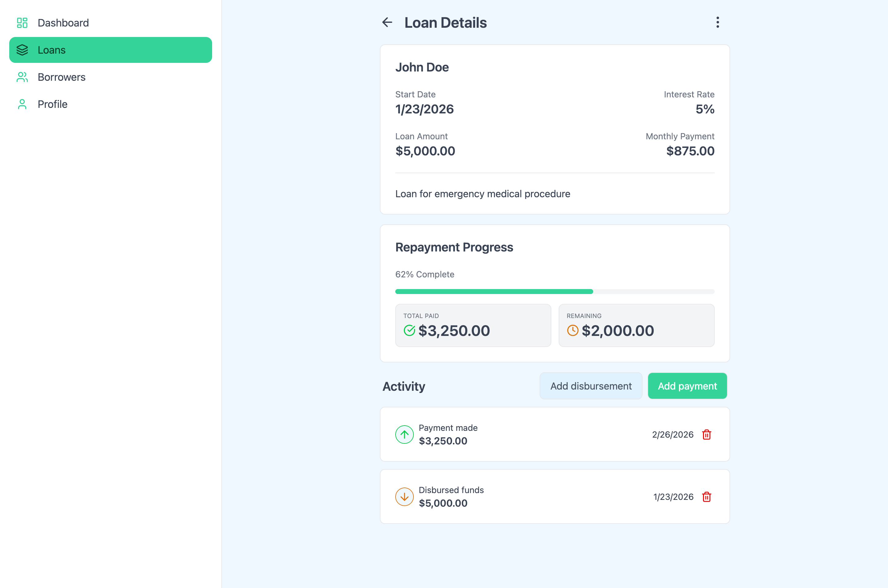Click the Loans layers icon

pos(22,50)
